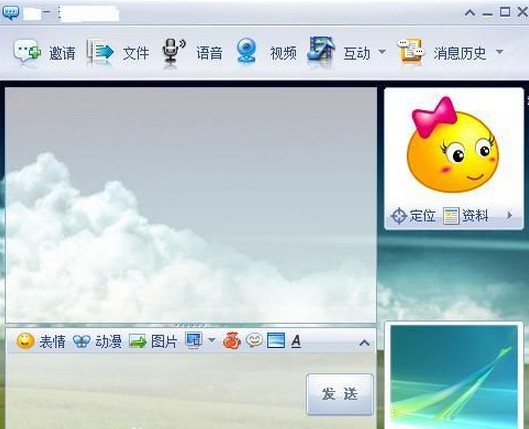Open message history (消息历史) icon

[x=411, y=51]
